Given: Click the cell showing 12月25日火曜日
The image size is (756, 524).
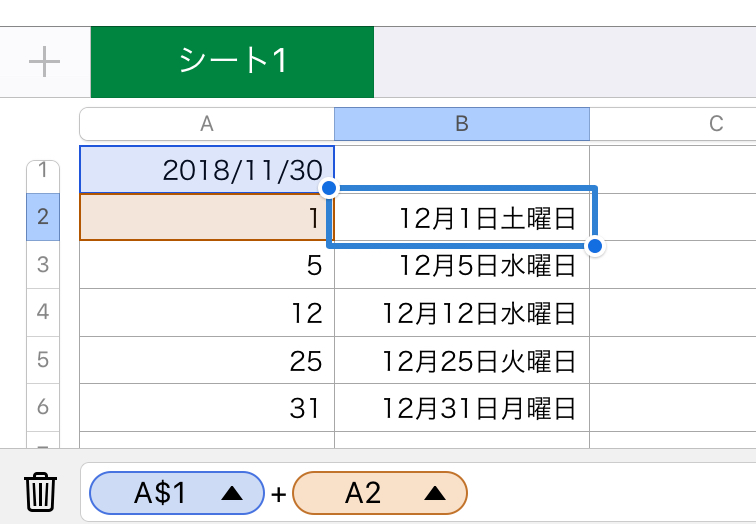Looking at the screenshot, I should (462, 360).
